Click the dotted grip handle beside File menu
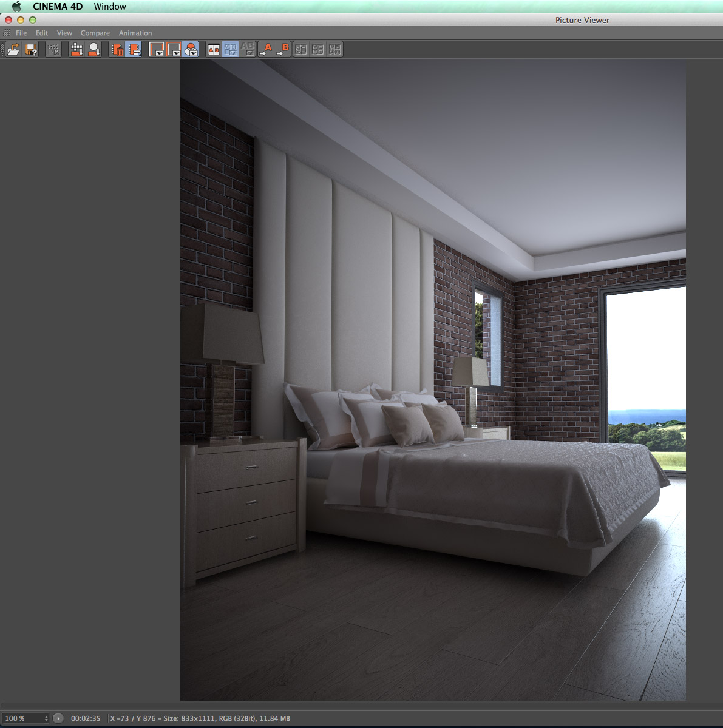This screenshot has height=728, width=723. [x=7, y=33]
